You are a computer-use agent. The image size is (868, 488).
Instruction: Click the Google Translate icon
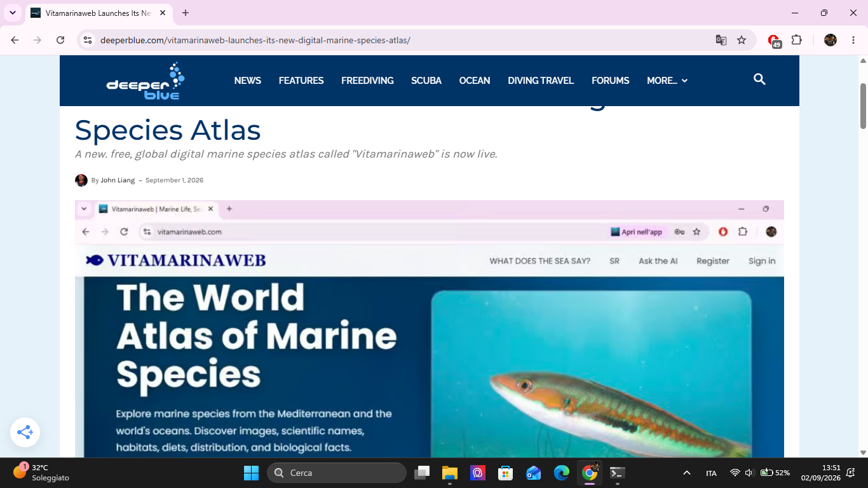click(721, 40)
